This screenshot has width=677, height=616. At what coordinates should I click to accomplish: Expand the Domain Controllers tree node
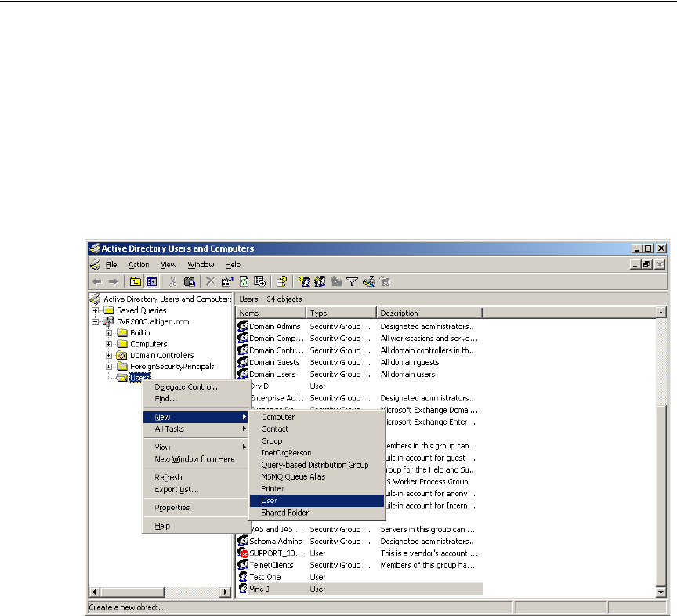coord(110,356)
